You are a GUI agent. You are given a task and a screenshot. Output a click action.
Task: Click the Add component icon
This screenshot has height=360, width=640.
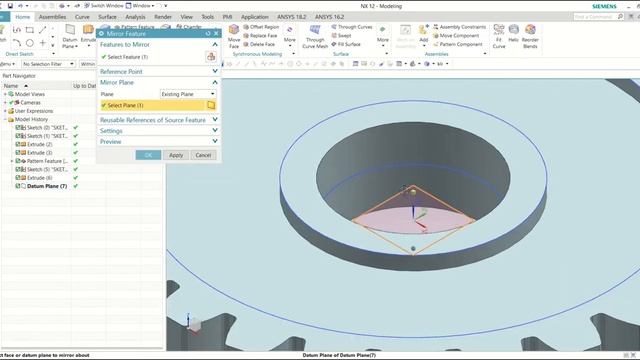pyautogui.click(x=423, y=30)
